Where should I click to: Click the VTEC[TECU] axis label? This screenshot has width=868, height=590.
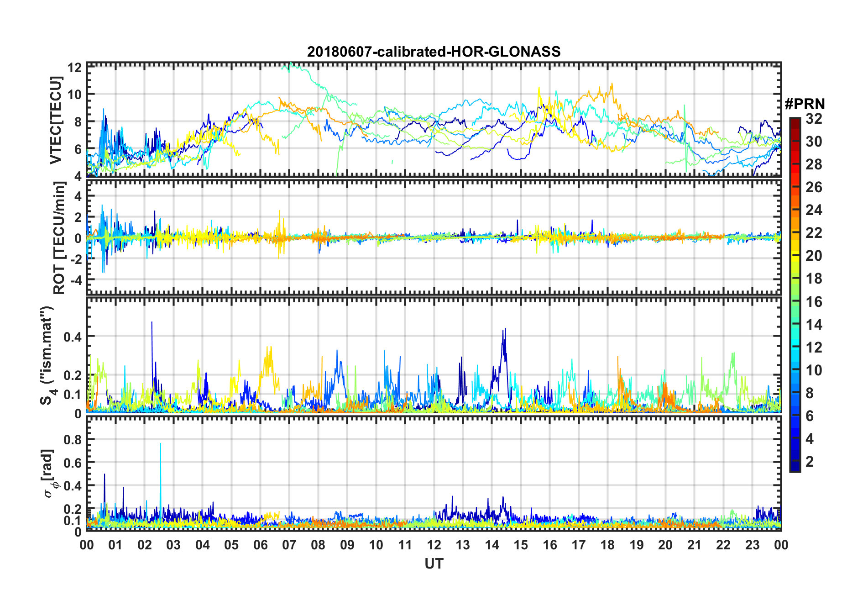tap(56, 120)
